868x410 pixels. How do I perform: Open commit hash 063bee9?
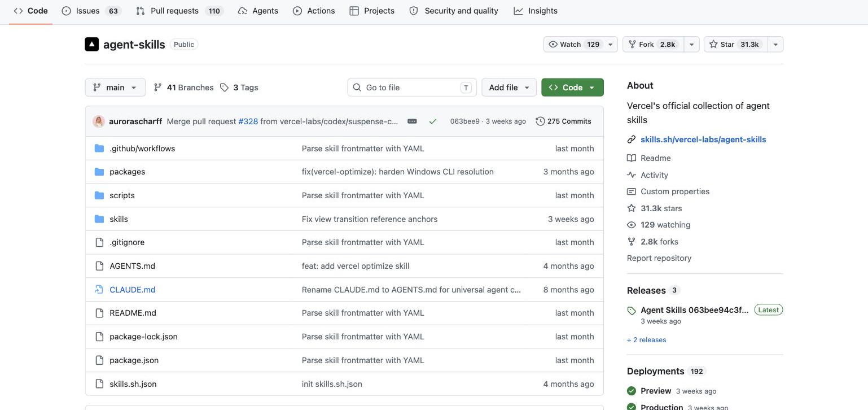pyautogui.click(x=465, y=121)
